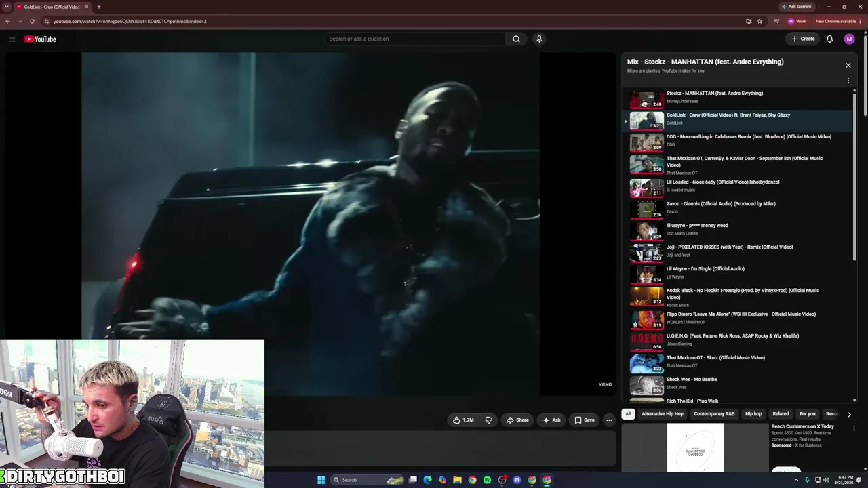Open the Create dropdown button
Screen dimensions: 868x488
(x=803, y=39)
